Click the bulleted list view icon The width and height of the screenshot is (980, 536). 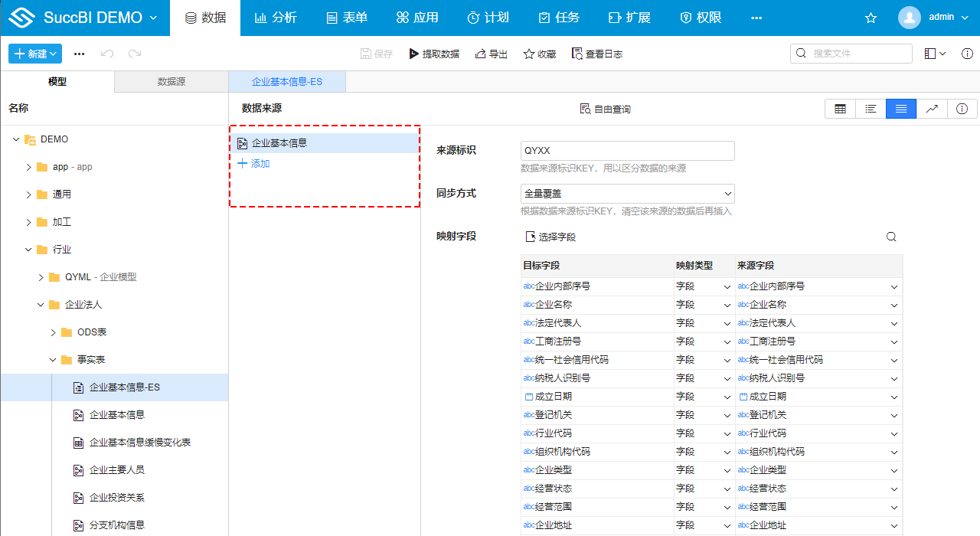click(871, 109)
